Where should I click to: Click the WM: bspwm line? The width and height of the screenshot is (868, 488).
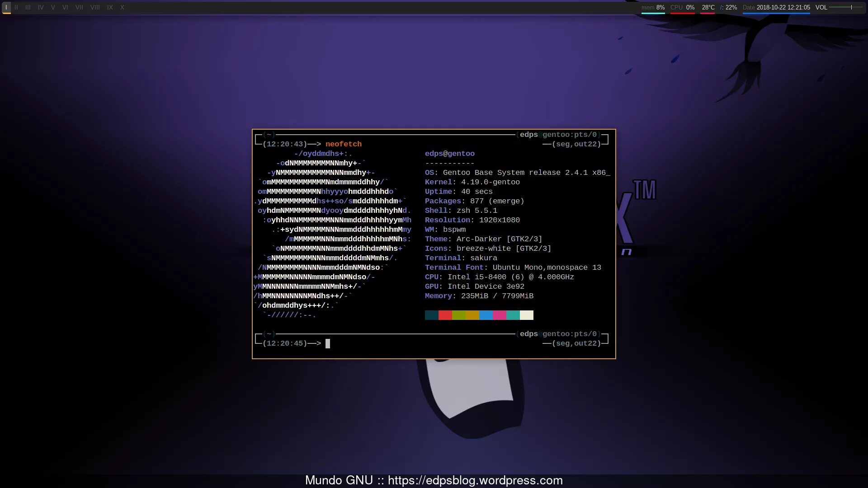[x=445, y=230]
